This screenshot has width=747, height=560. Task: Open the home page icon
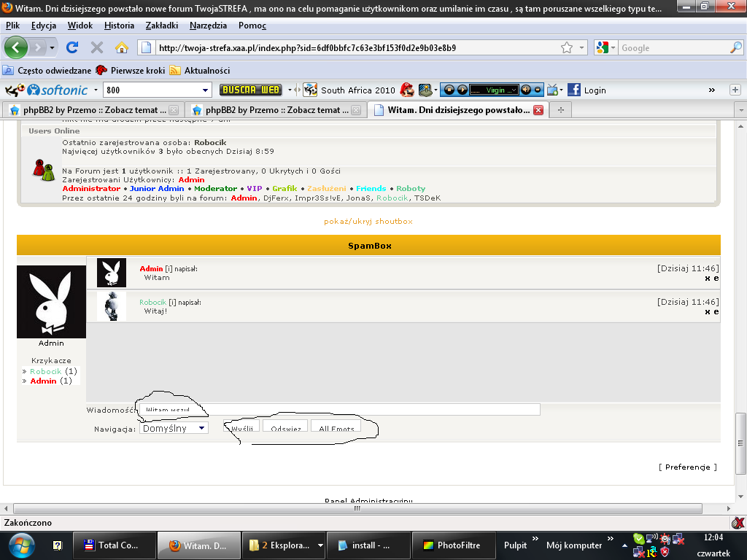pos(122,47)
